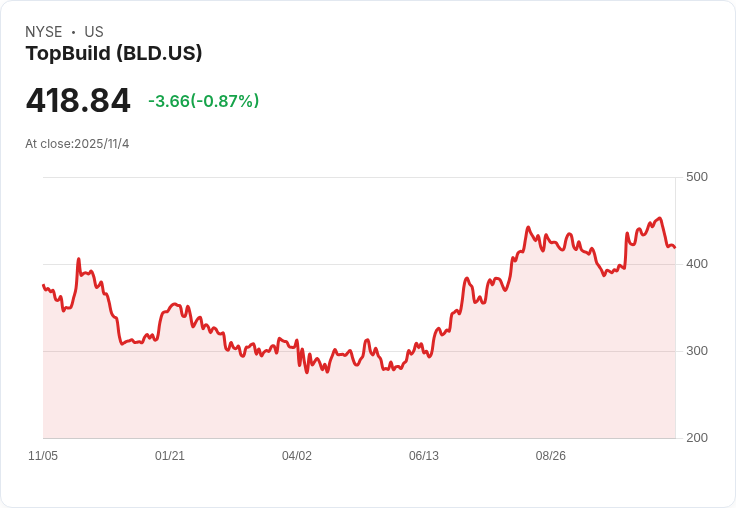Viewport: 736px width, 508px height.
Task: Click the 300 price axis label
Action: 697,351
